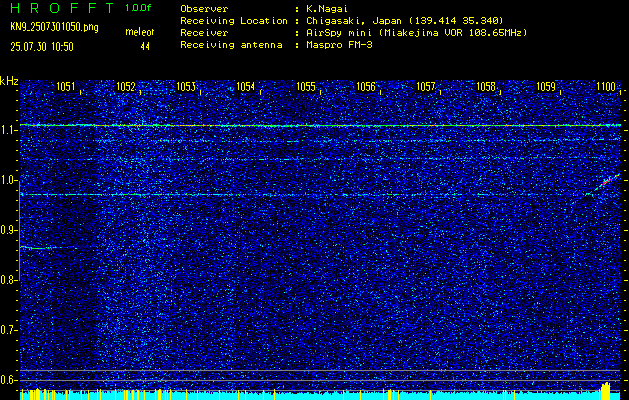Click the observer name K.Nagai
629x400 pixels.
pyautogui.click(x=326, y=9)
